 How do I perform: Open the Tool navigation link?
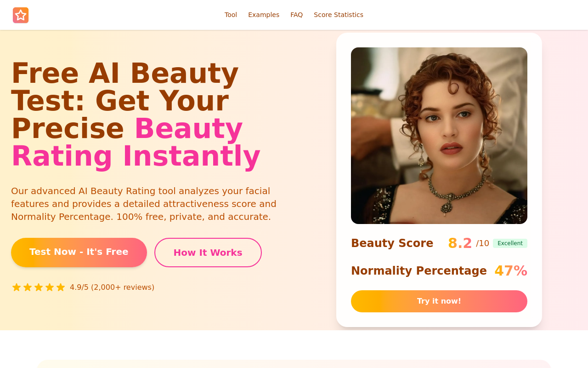click(x=231, y=15)
